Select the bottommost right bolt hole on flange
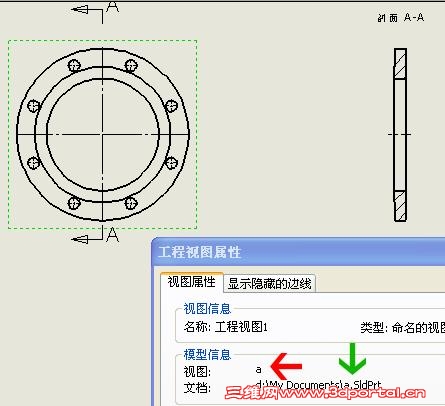445x406 pixels. [131, 203]
